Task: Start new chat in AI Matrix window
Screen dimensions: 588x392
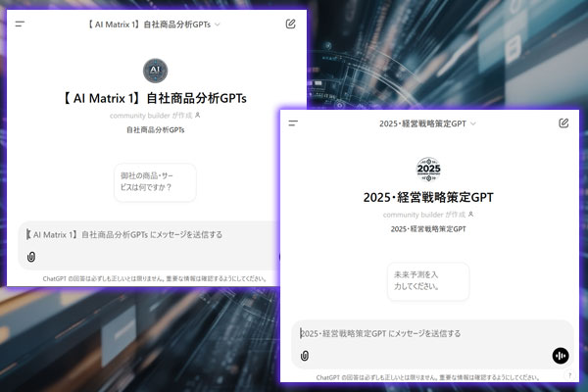Action: [x=291, y=24]
